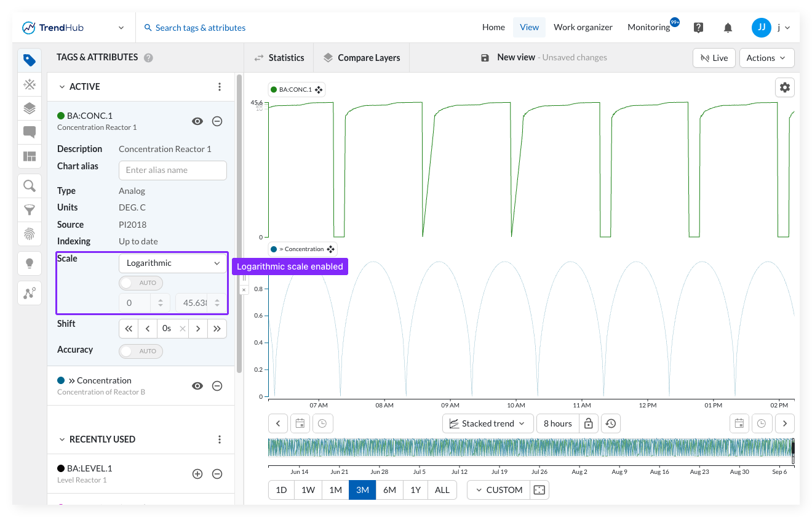Select the 6M time range button
This screenshot has height=517, width=812.
(389, 490)
